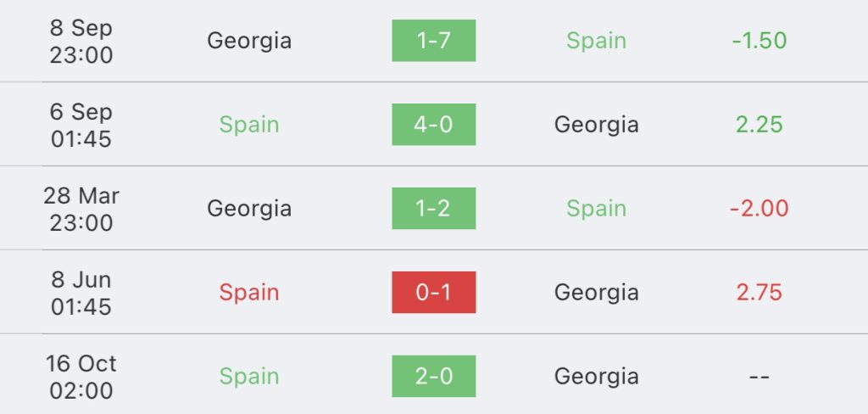Open the red 0-1 score badge
Screen dimensions: 868x414
click(x=433, y=292)
